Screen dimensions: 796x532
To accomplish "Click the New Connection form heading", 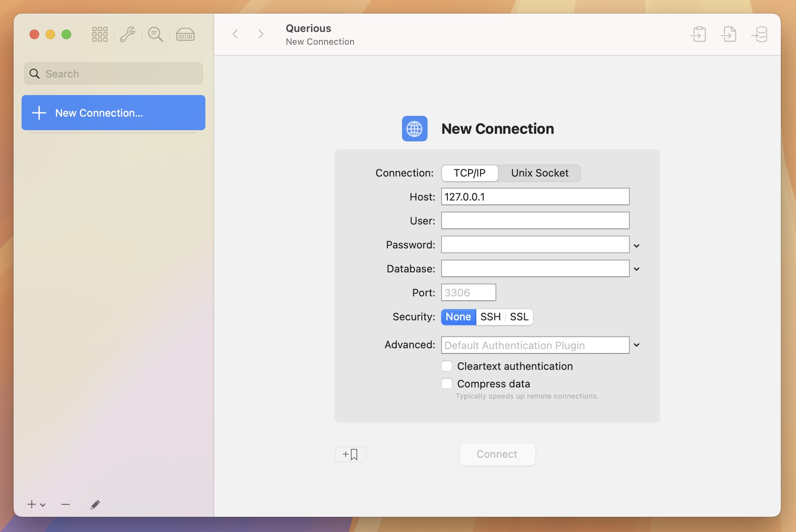I will click(497, 129).
